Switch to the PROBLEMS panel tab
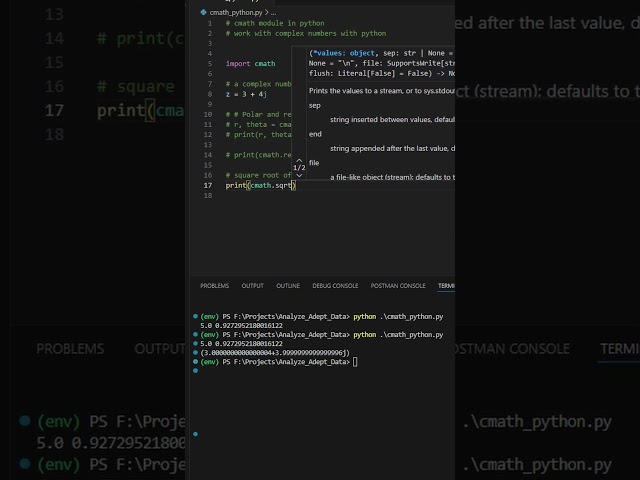640x480 pixels. point(215,286)
